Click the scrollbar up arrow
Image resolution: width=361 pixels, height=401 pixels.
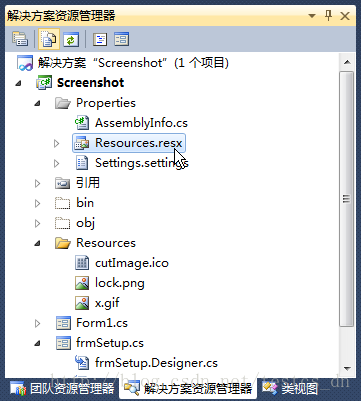coord(347,62)
